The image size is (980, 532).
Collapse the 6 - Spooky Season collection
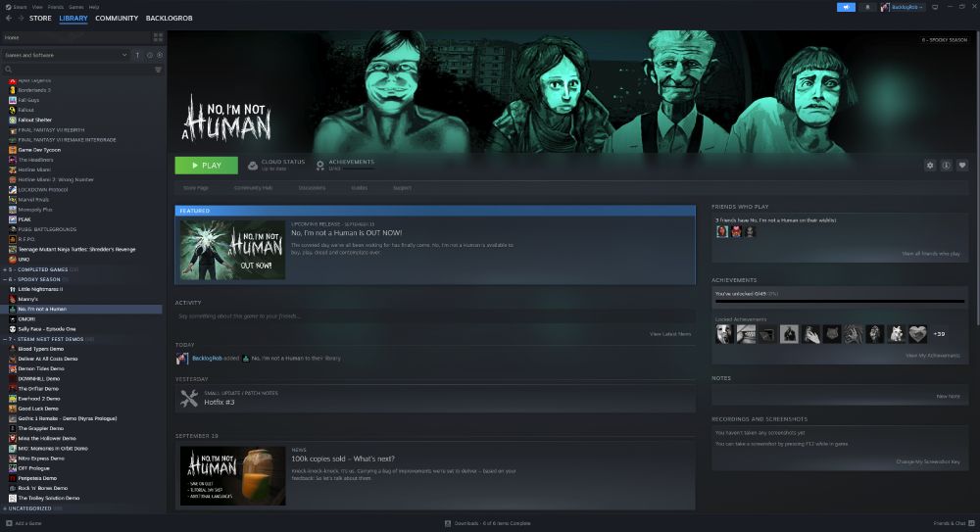point(5,279)
